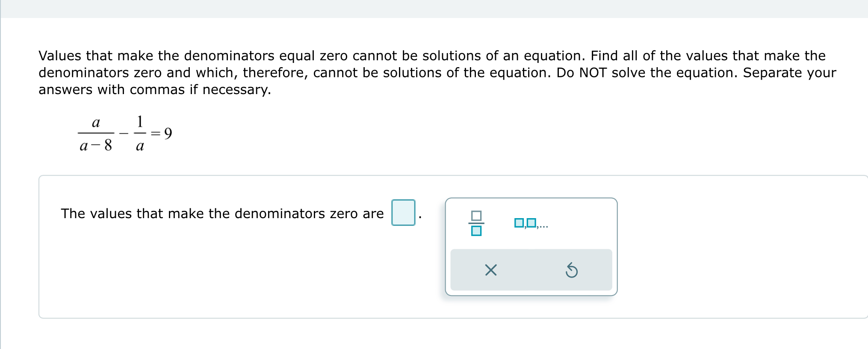Click the X icon to clear the answer
Image resolution: width=868 pixels, height=349 pixels.
[490, 271]
